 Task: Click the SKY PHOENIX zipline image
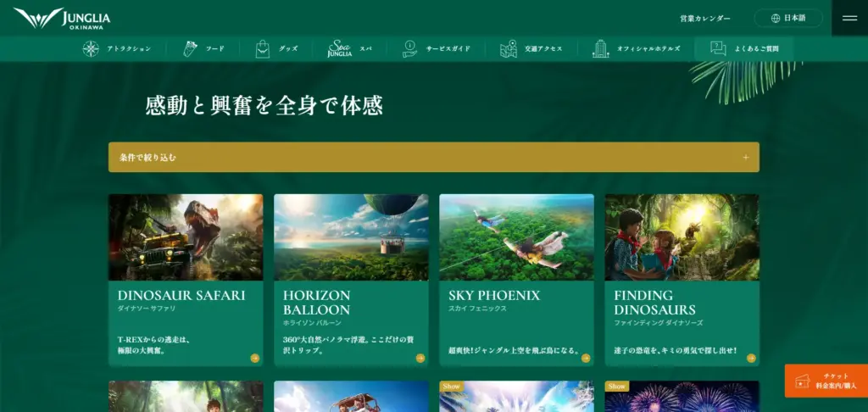(516, 237)
